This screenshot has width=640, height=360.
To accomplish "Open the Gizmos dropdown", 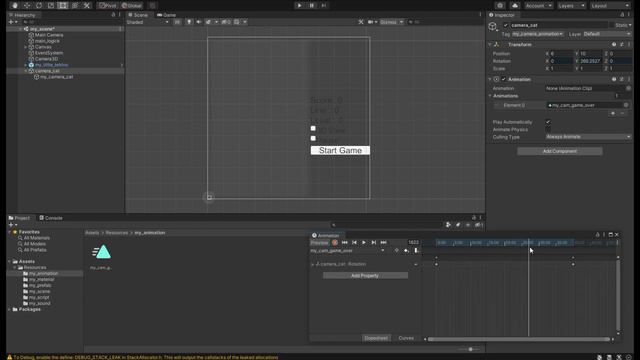I will point(391,22).
